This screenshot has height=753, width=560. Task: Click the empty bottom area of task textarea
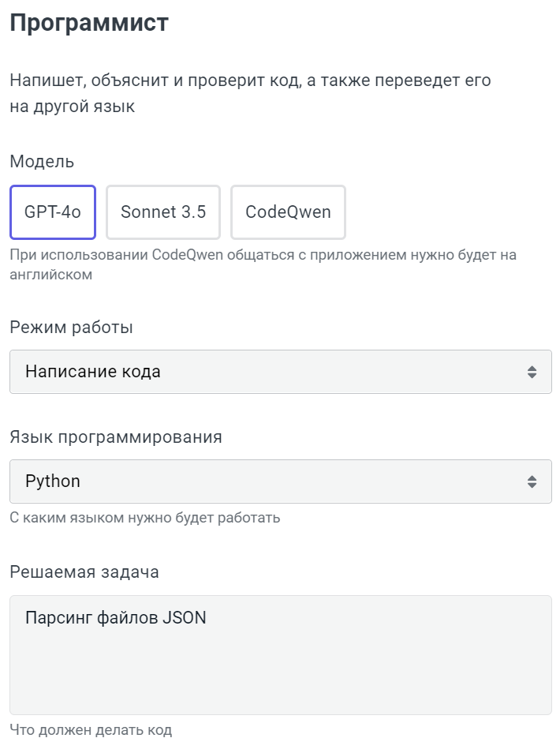(280, 687)
